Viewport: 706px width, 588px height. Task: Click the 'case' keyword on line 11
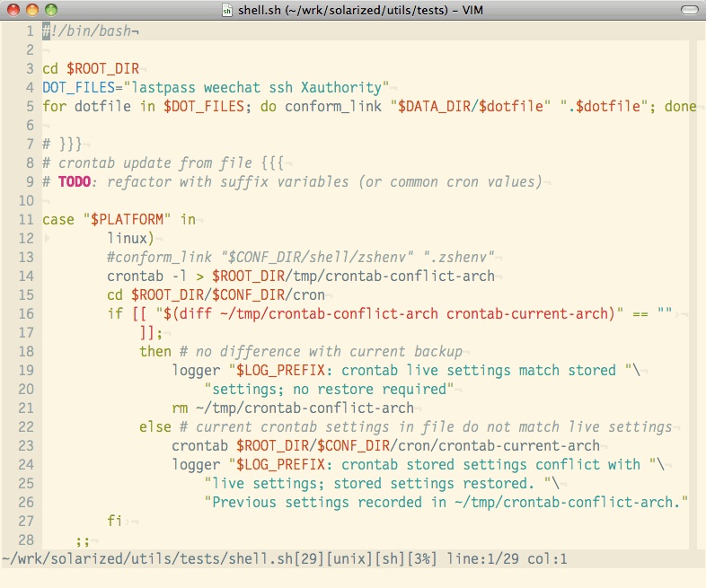pos(58,219)
